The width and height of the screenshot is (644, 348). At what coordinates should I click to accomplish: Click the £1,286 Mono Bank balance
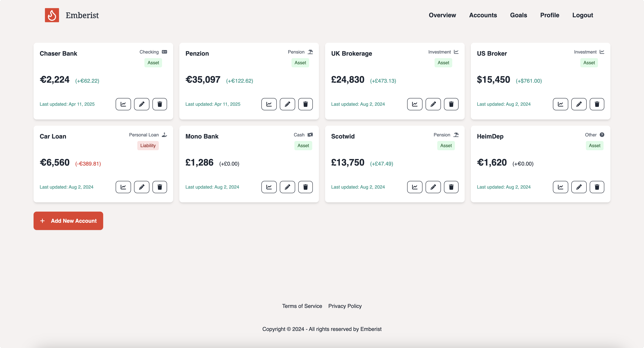(199, 162)
